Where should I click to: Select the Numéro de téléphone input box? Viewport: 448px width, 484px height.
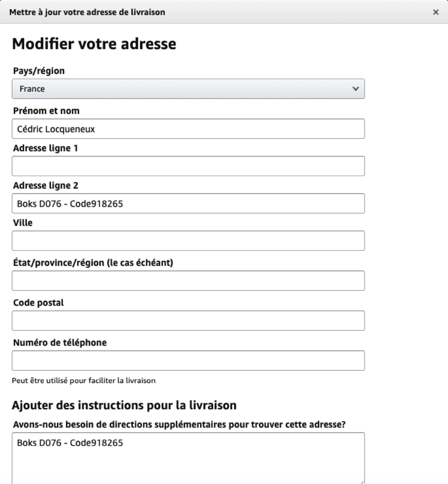coord(188,361)
